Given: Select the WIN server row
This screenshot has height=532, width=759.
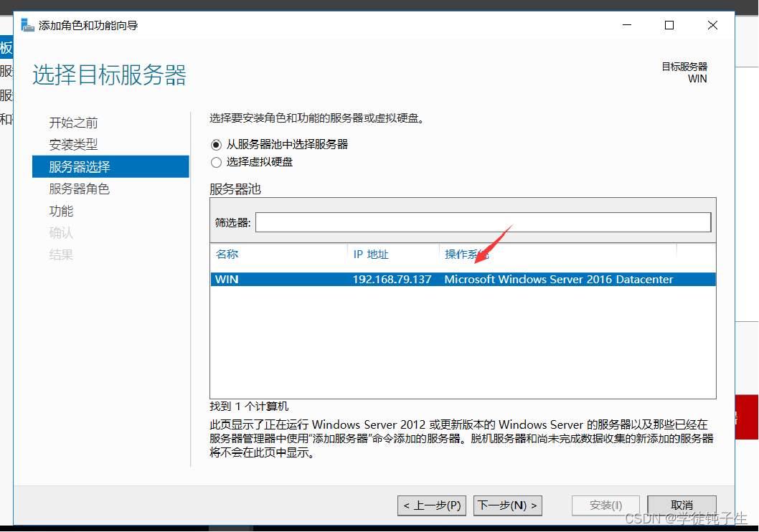Looking at the screenshot, I should coord(463,280).
